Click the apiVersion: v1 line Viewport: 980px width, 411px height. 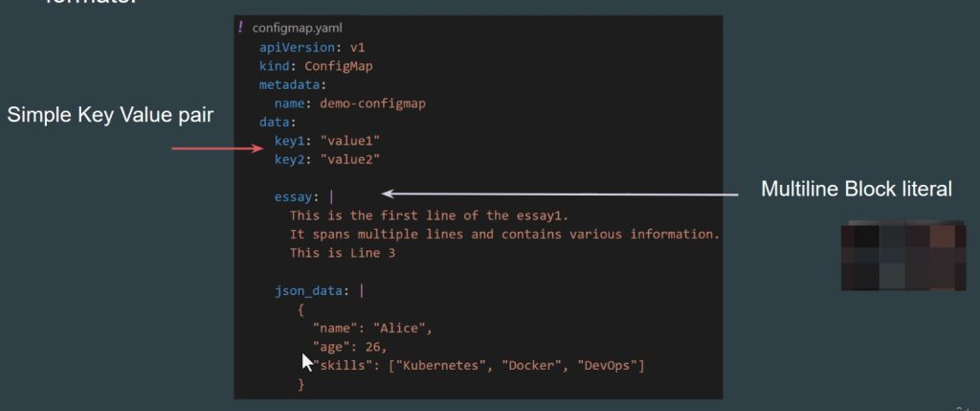click(x=300, y=47)
